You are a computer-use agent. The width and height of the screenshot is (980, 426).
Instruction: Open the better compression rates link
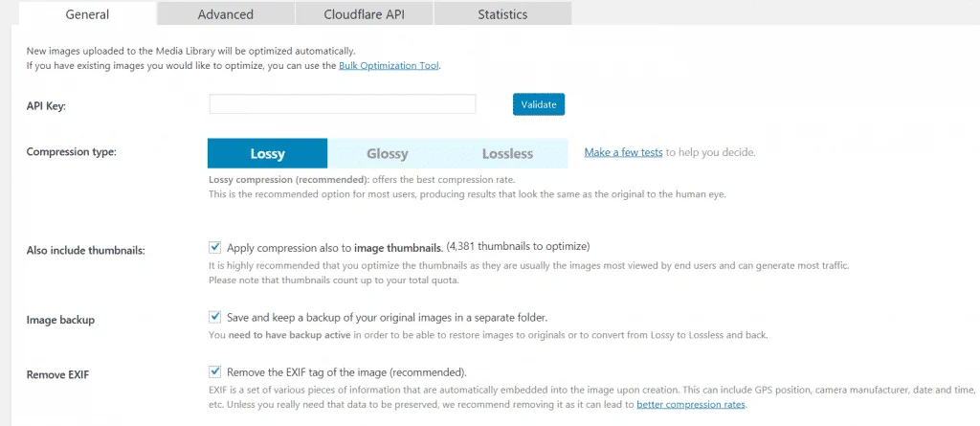[x=691, y=404]
